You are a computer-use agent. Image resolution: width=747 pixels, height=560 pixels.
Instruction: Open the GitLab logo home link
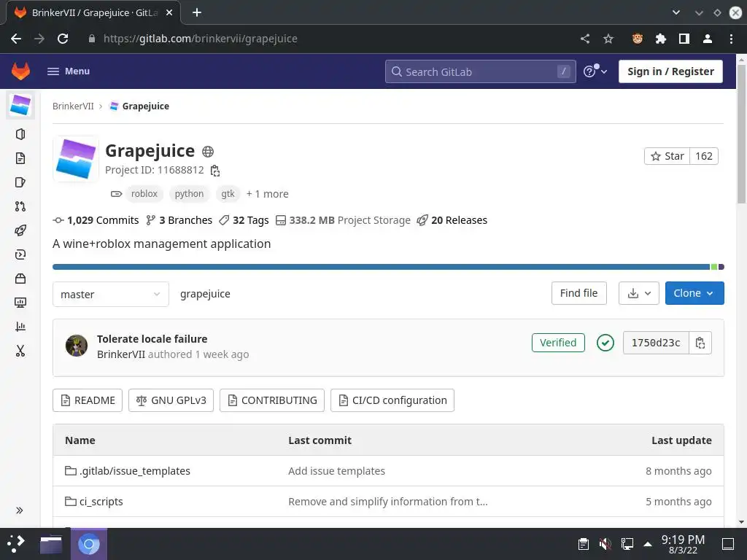(x=20, y=71)
